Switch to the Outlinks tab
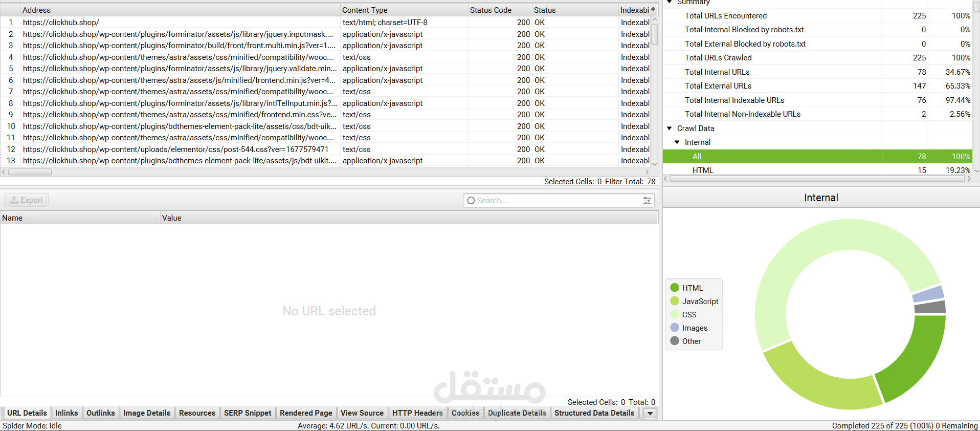This screenshot has height=431, width=980. point(101,413)
